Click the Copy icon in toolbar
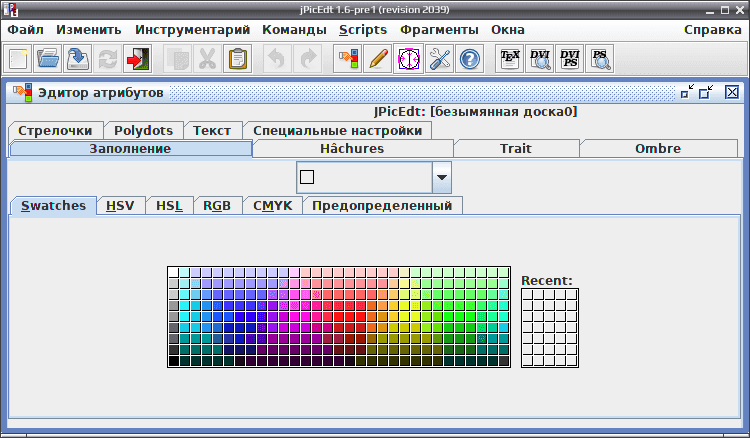This screenshot has height=438, width=750. (177, 59)
